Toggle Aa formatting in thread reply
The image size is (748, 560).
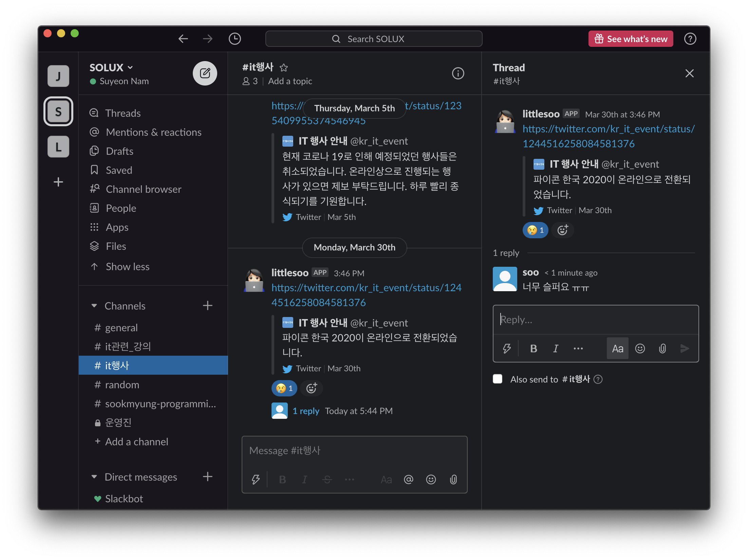point(617,349)
